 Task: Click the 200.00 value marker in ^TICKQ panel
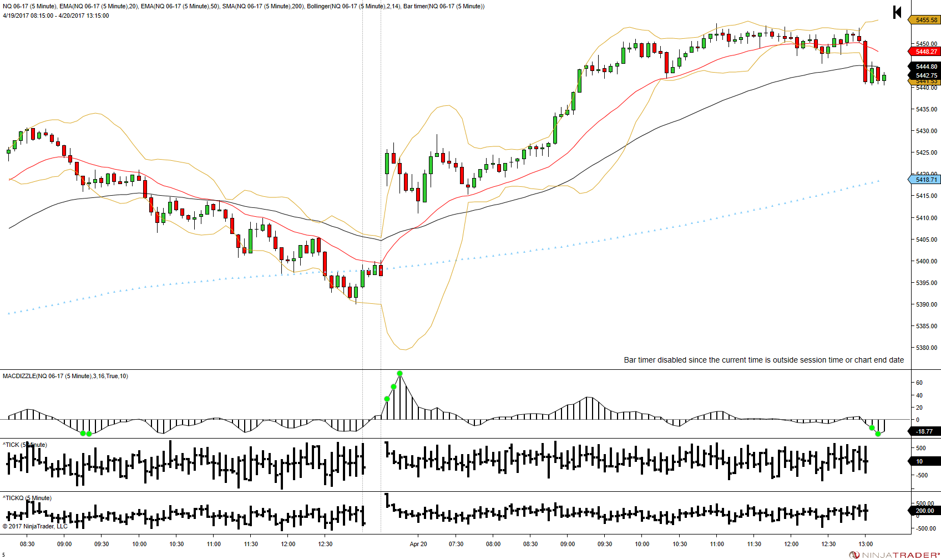click(925, 511)
